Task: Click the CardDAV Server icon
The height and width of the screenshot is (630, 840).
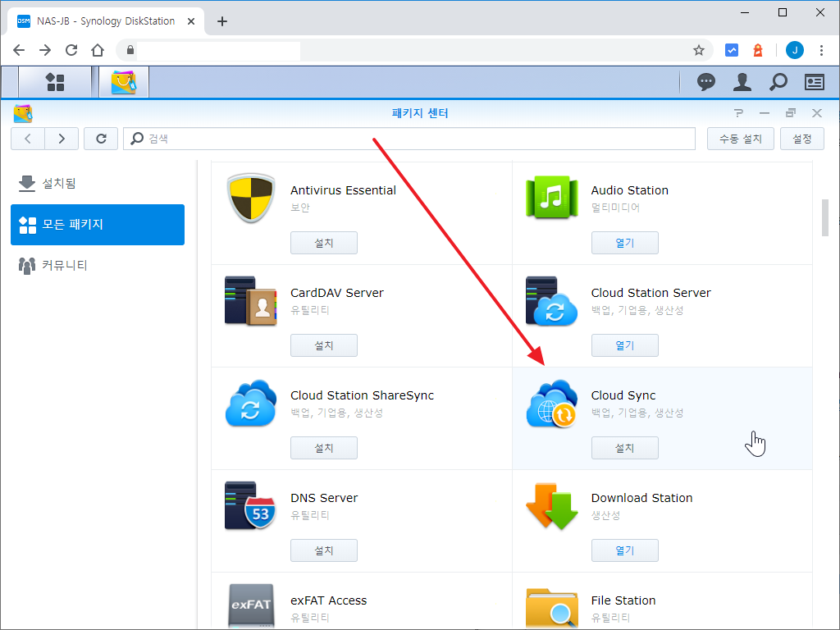Action: [251, 300]
